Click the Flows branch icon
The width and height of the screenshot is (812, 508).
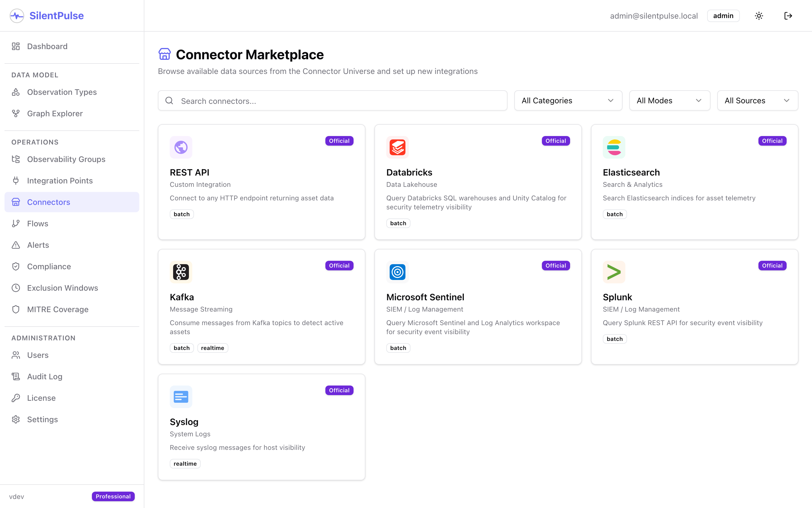click(x=16, y=224)
